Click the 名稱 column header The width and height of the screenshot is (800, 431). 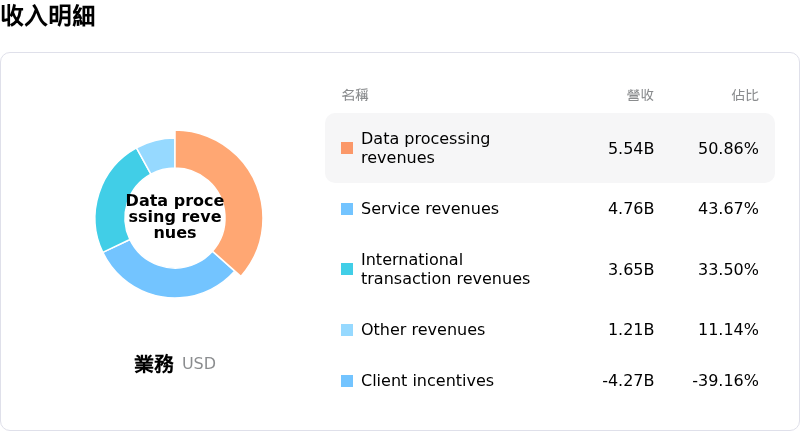tap(355, 95)
